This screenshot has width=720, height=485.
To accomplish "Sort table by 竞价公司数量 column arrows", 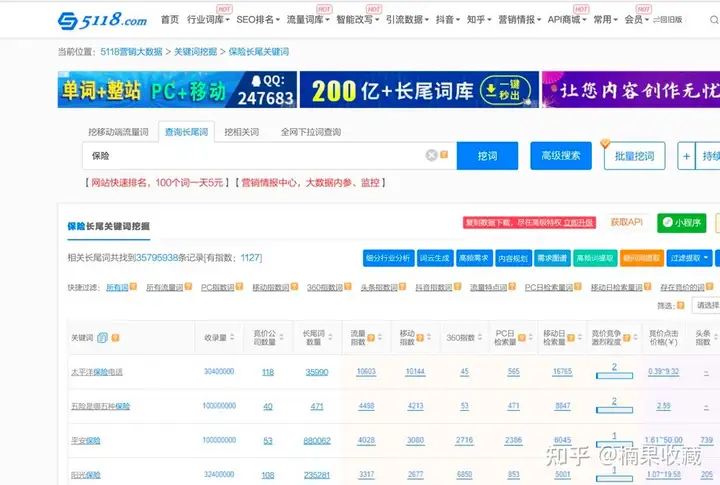I will pos(281,337).
